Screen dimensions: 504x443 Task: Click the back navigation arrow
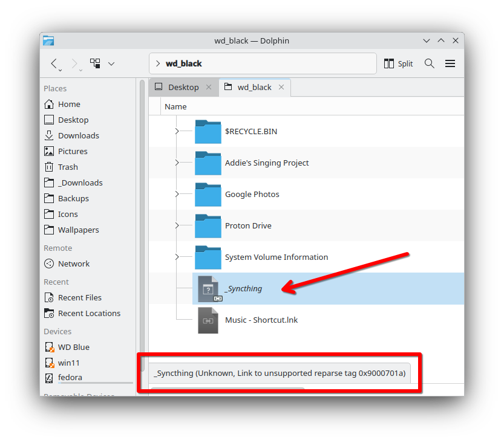pyautogui.click(x=54, y=63)
